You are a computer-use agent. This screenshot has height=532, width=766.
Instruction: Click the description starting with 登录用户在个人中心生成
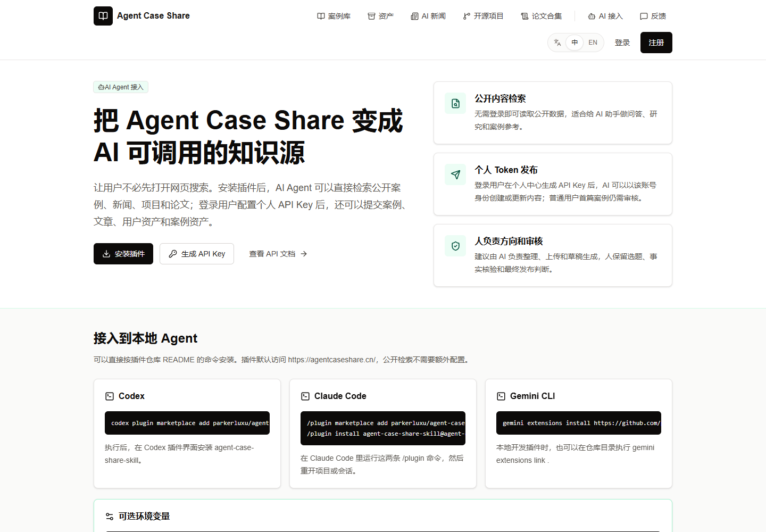point(565,192)
